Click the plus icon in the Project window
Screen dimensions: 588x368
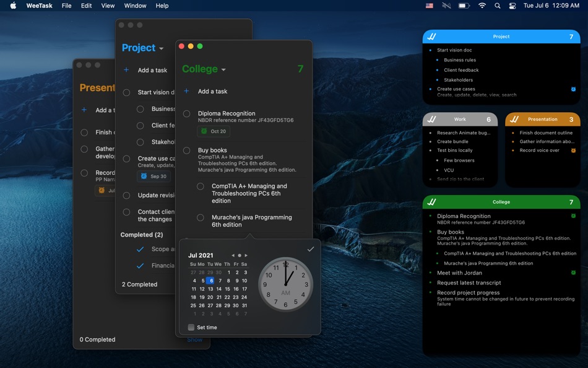pyautogui.click(x=126, y=70)
